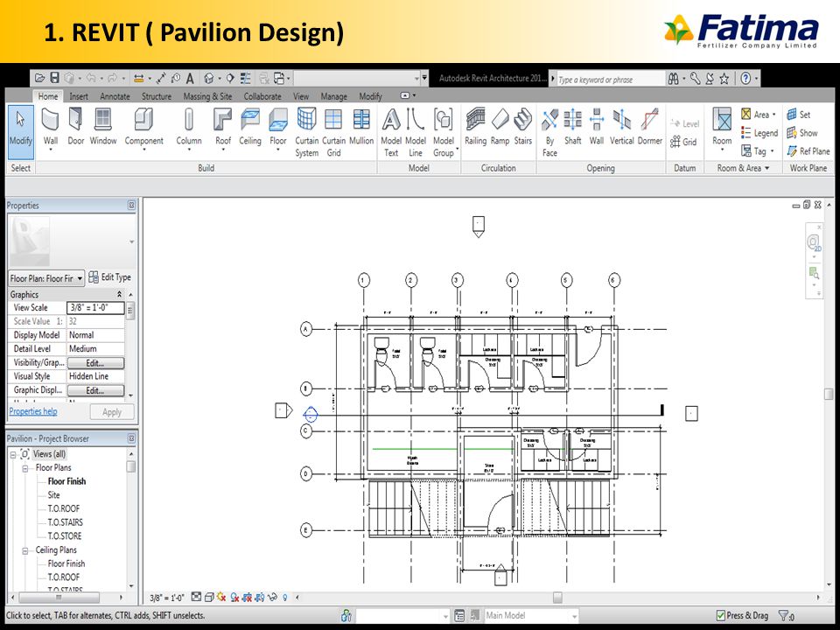Click the Medium detail level value
Screen dimensions: 840x630
[x=95, y=349]
